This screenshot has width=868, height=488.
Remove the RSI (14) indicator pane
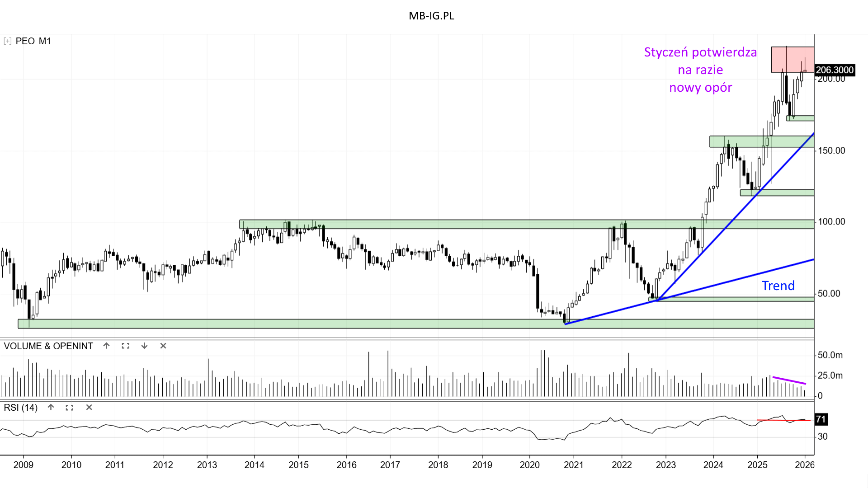pos(89,407)
